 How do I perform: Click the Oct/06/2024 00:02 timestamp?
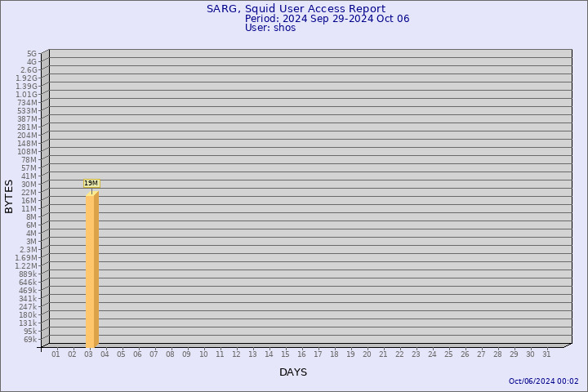pyautogui.click(x=543, y=381)
